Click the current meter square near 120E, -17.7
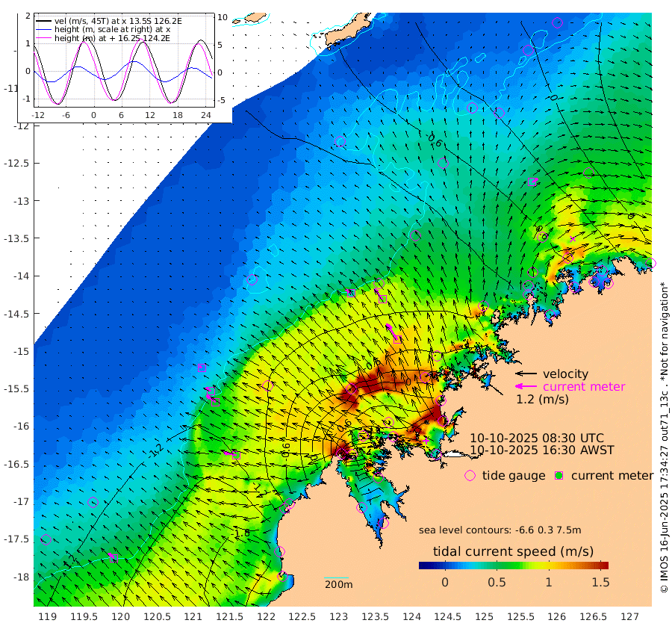This screenshot has height=632, width=672. [x=113, y=558]
